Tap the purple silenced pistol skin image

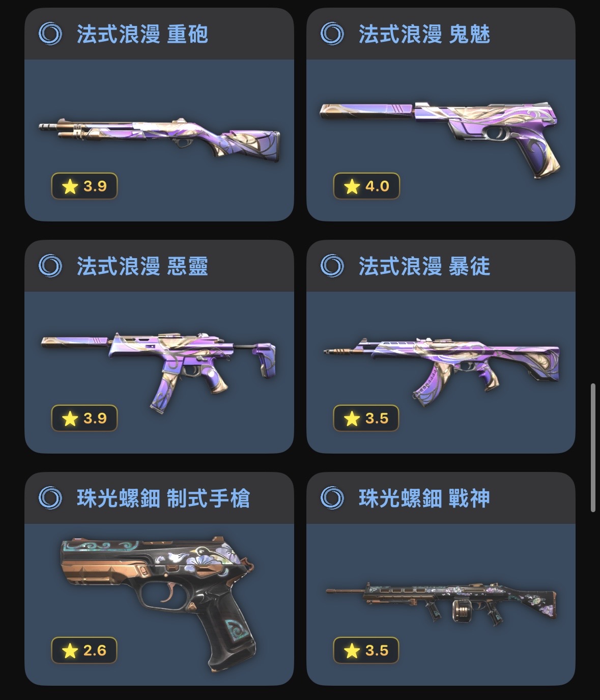(440, 138)
